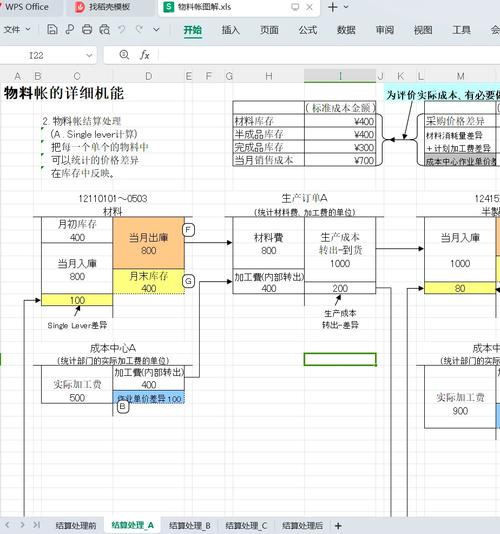This screenshot has width=500, height=534.
Task: Select the 工具 ribbon tab
Action: 462,30
